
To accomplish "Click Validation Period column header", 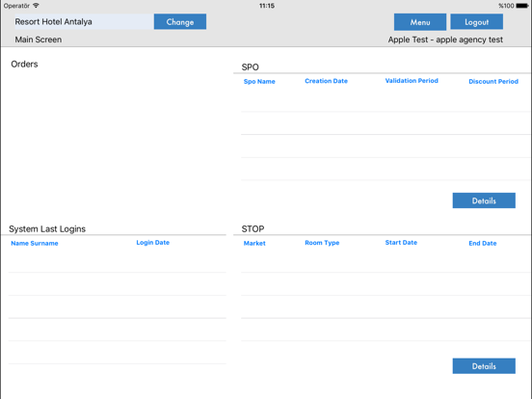I will 412,81.
